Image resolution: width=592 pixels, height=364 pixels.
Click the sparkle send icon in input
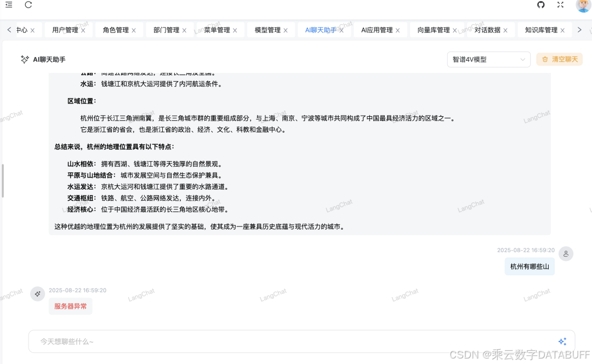[562, 342]
